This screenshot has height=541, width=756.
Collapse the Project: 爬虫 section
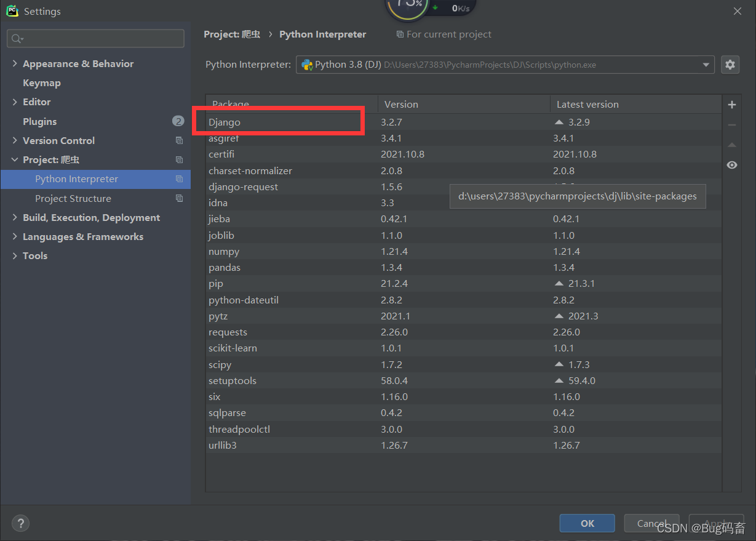tap(15, 159)
